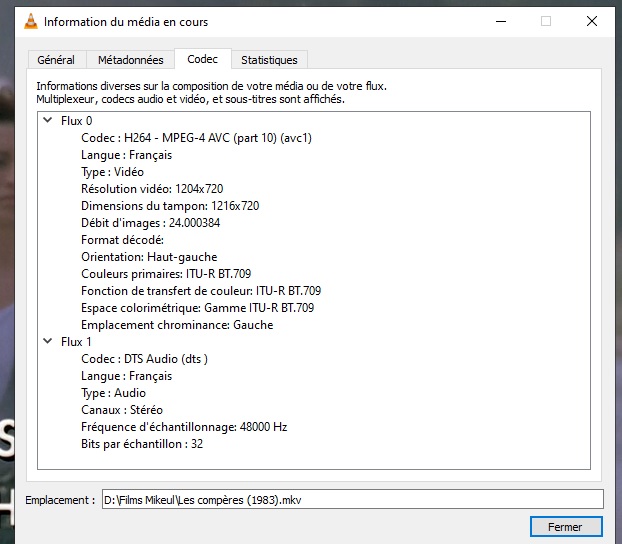Screen dimensions: 622x544
Task: Select the Orientation: Haut-gauche row
Action: [x=149, y=257]
